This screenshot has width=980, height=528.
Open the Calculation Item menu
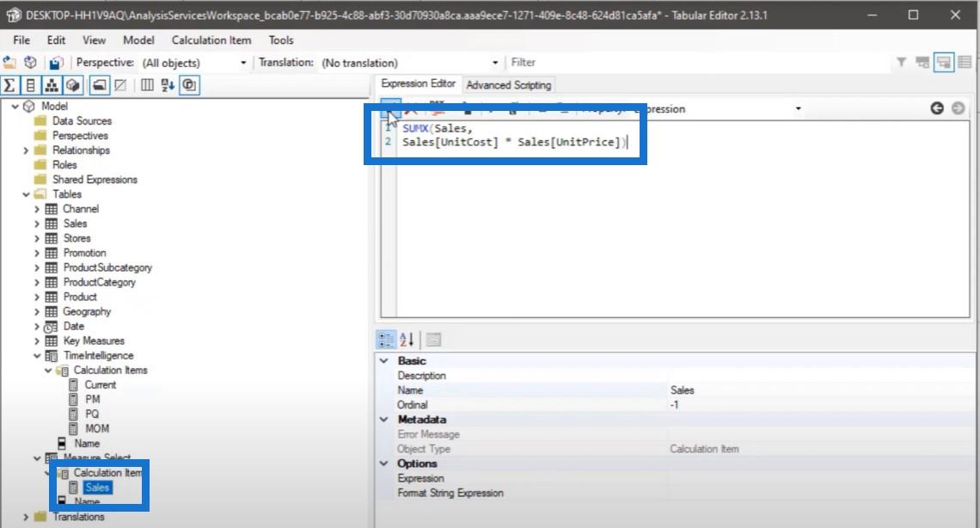211,40
